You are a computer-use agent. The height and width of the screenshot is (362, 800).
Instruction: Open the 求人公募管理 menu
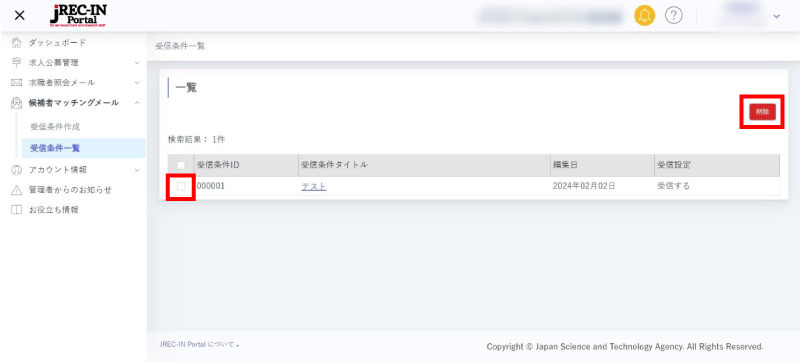click(x=54, y=63)
